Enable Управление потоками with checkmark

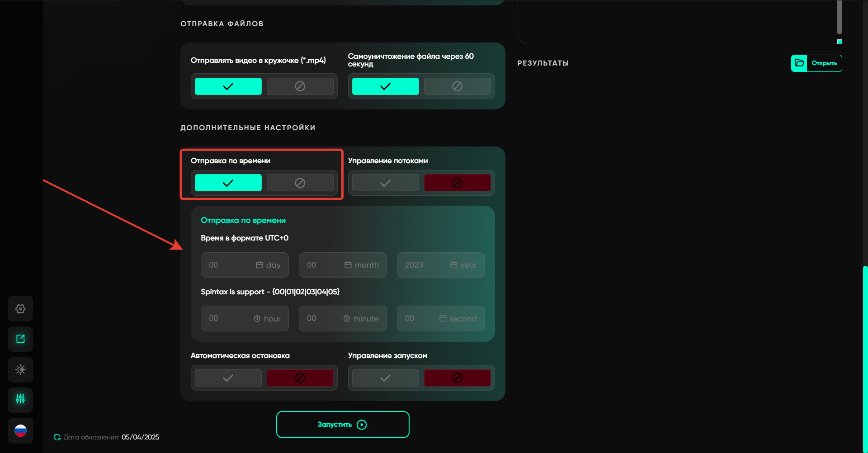(x=385, y=183)
